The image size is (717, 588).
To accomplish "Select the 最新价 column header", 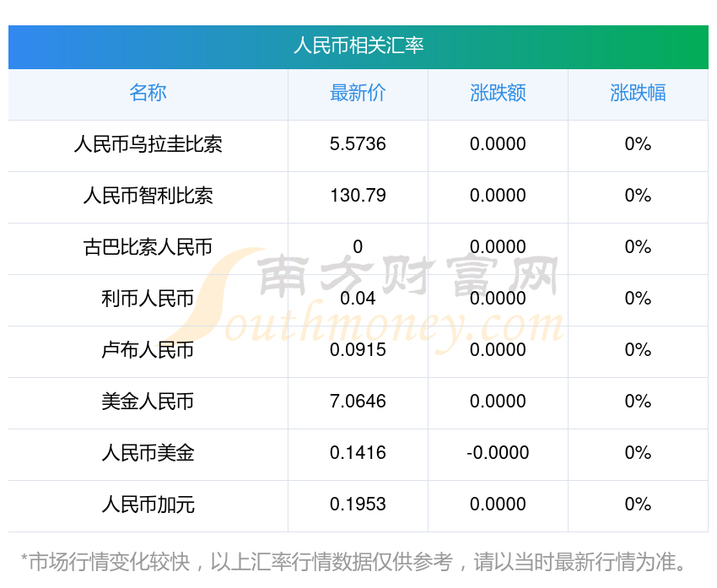I will (358, 93).
